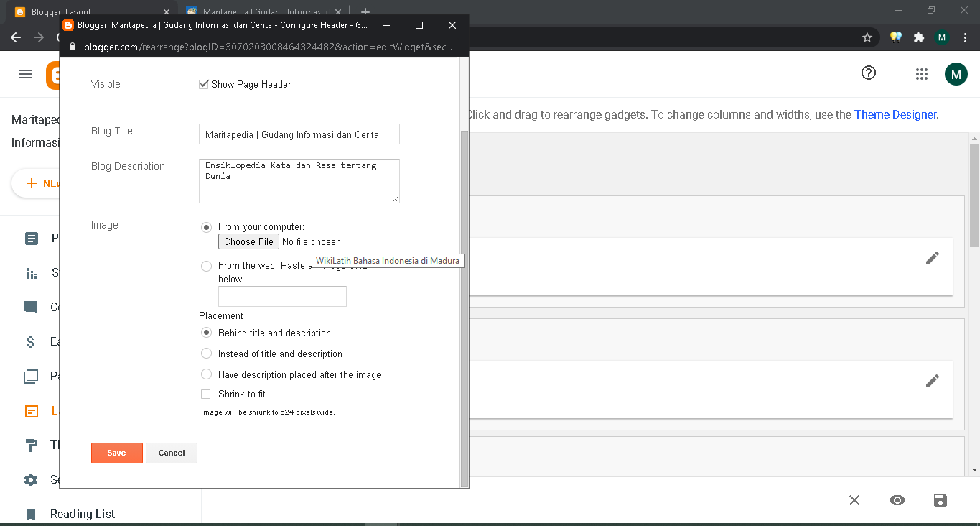Viewport: 980px width, 526px height.
Task: Click the "Placement" heading
Action: tap(221, 315)
